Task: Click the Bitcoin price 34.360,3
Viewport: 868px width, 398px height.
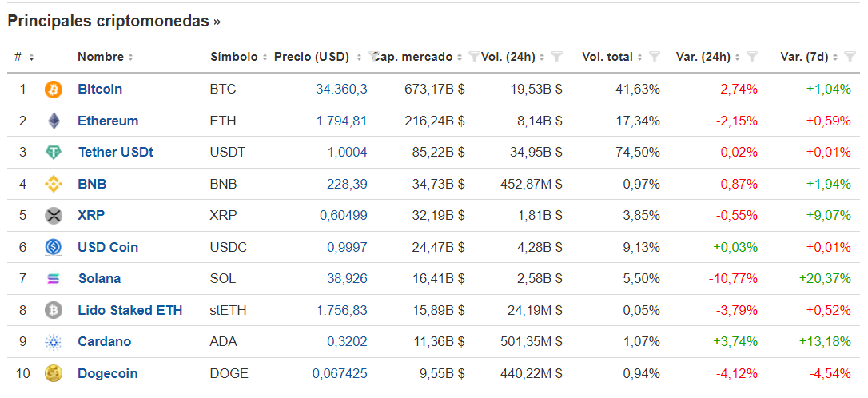Action: pyautogui.click(x=341, y=89)
